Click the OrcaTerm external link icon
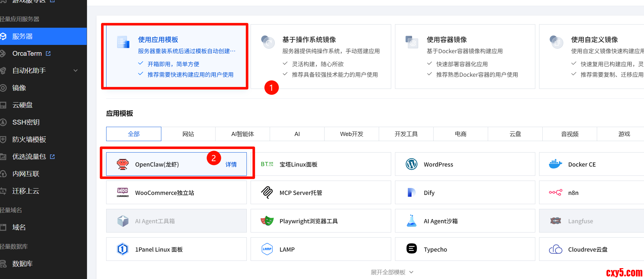Image resolution: width=644 pixels, height=279 pixels. [48, 54]
